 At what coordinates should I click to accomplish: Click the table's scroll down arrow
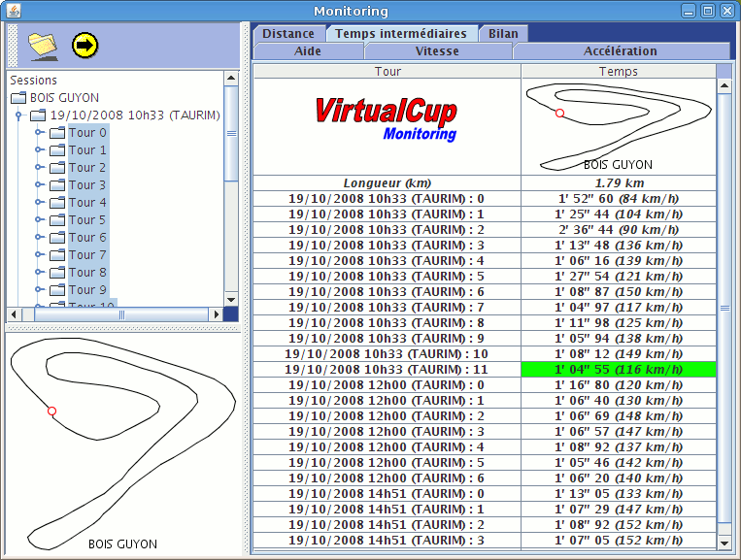coord(724,542)
